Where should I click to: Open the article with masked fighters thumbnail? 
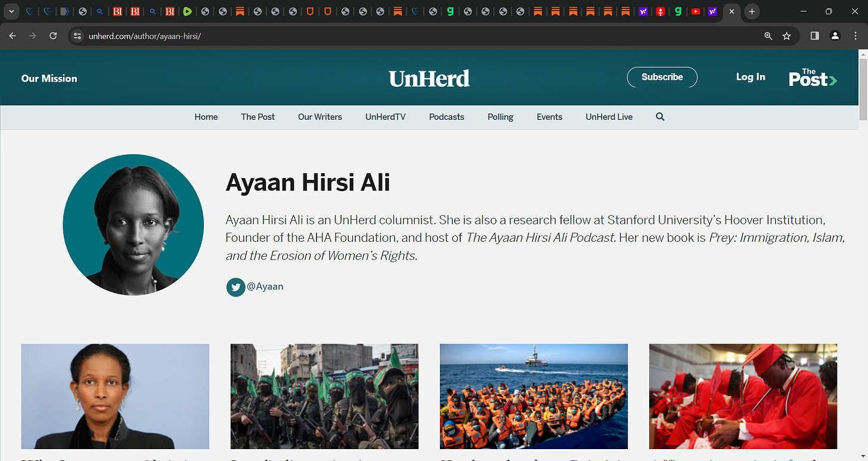point(324,396)
